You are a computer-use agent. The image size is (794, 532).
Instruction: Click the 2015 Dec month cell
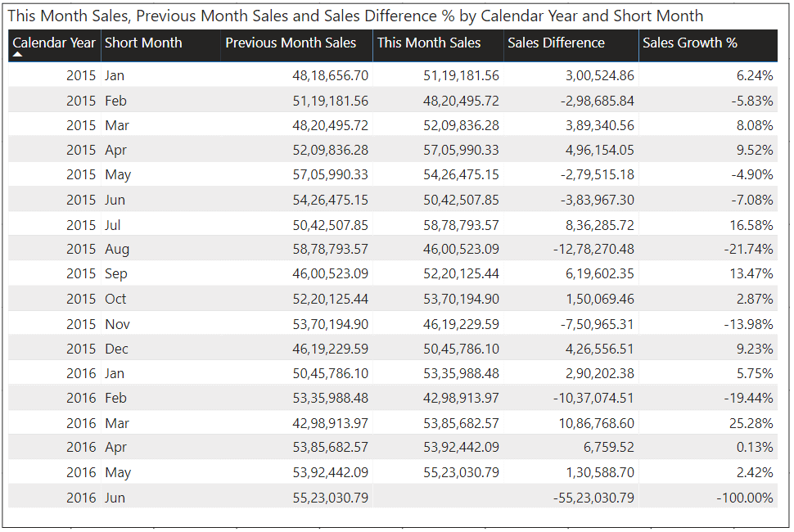point(116,349)
